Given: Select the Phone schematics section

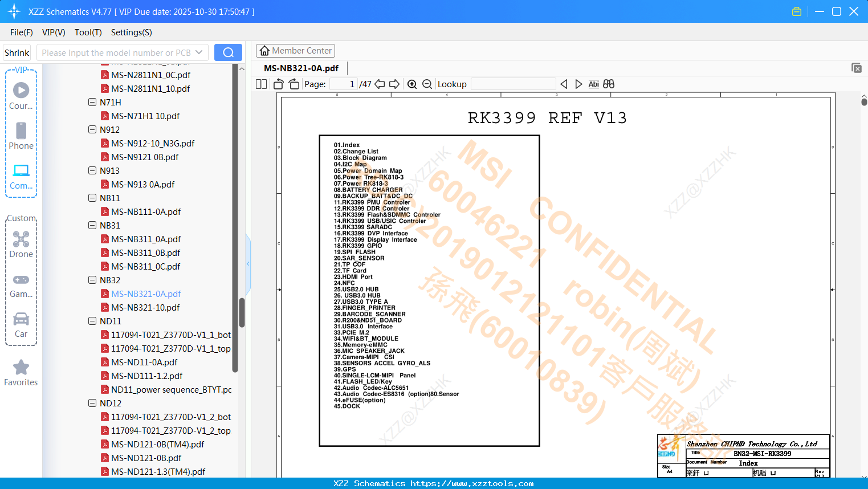Looking at the screenshot, I should click(21, 136).
